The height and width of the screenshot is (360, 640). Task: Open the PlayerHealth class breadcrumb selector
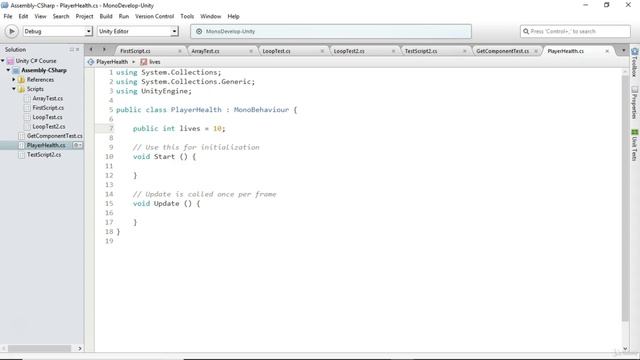coord(111,62)
